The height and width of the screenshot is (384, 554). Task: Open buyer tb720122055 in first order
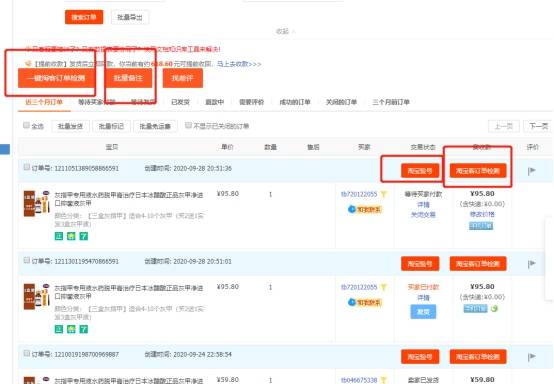coord(359,194)
